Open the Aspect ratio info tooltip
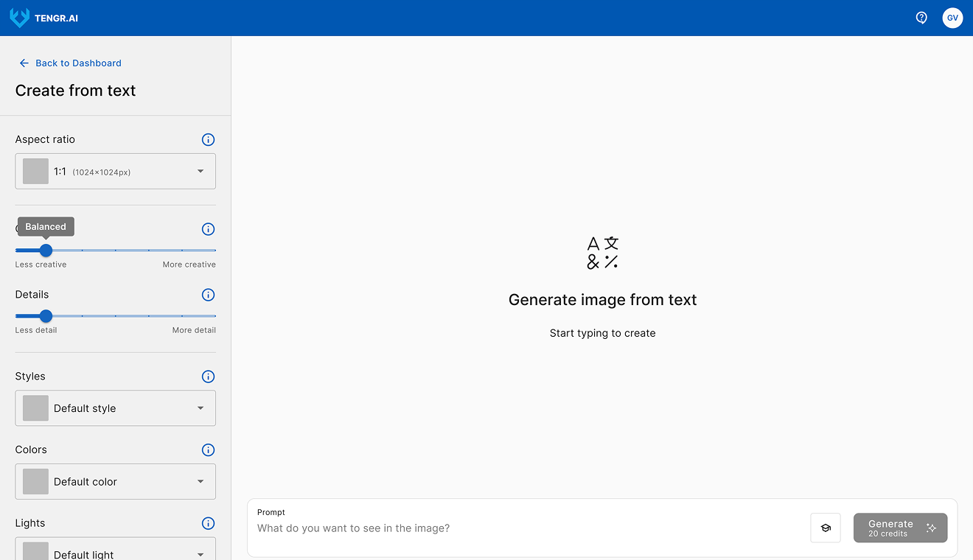The image size is (973, 560). tap(208, 139)
